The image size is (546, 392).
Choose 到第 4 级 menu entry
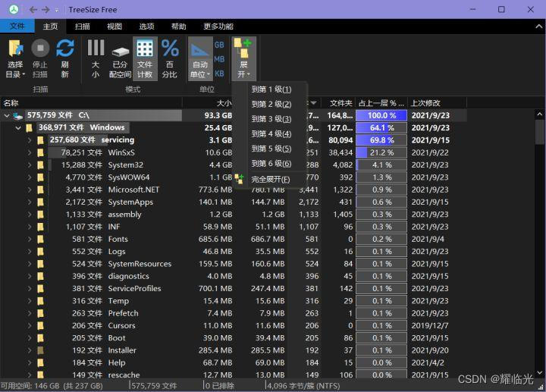271,133
